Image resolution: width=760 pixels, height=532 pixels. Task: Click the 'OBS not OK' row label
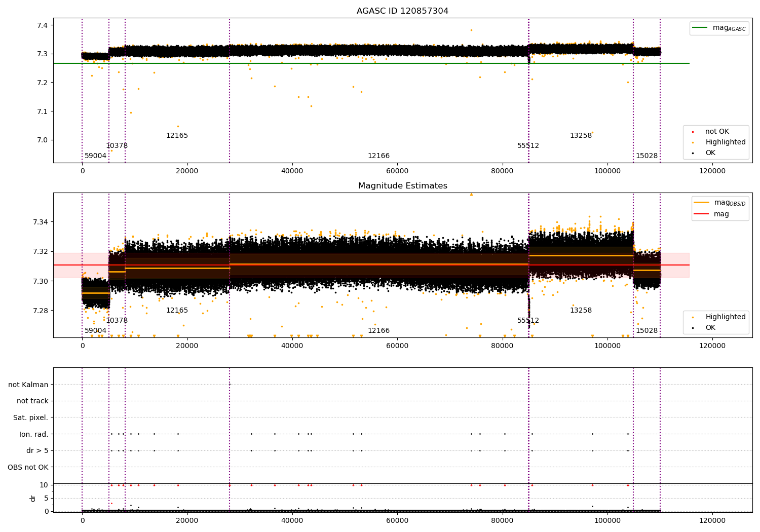coord(28,468)
